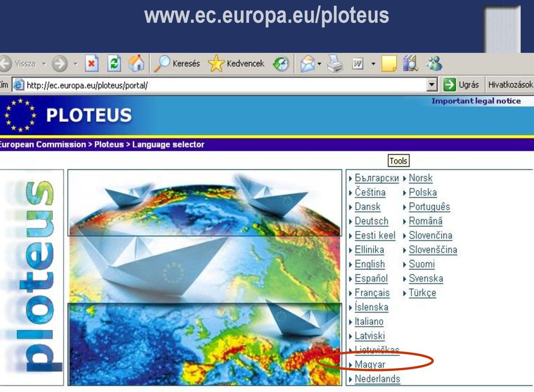Click the browser Forward arrow icon
This screenshot has height=392, width=534.
pos(60,63)
